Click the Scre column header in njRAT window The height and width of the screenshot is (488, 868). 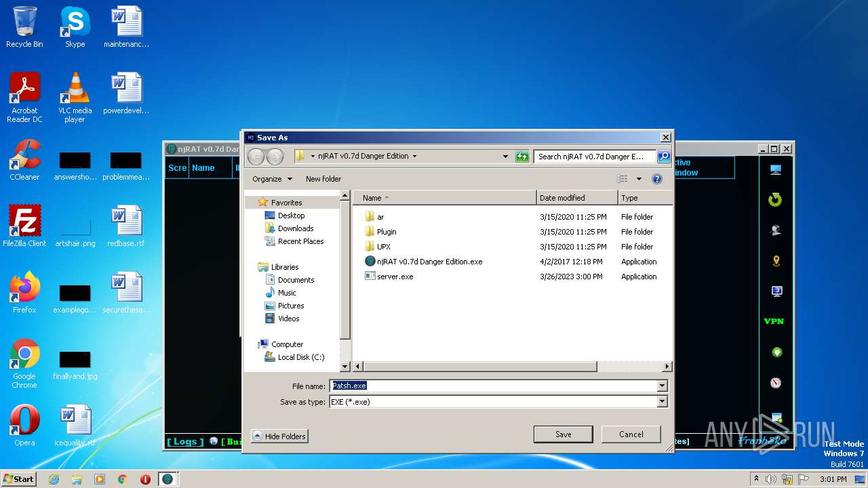coord(177,168)
